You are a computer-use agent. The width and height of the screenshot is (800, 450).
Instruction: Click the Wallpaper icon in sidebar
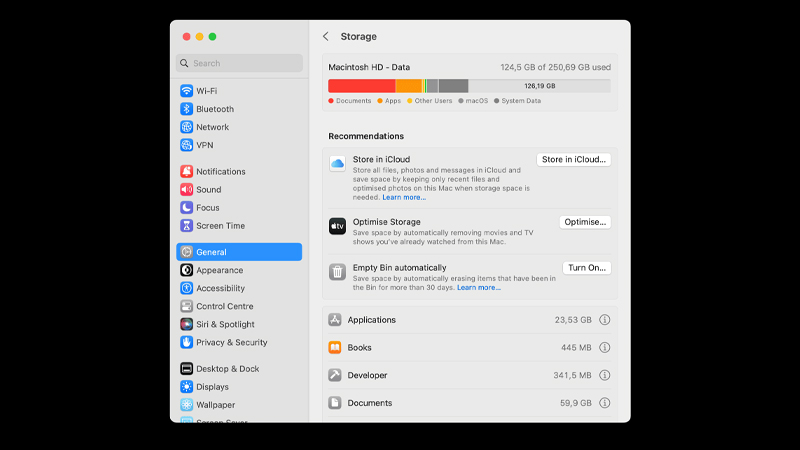click(x=187, y=405)
